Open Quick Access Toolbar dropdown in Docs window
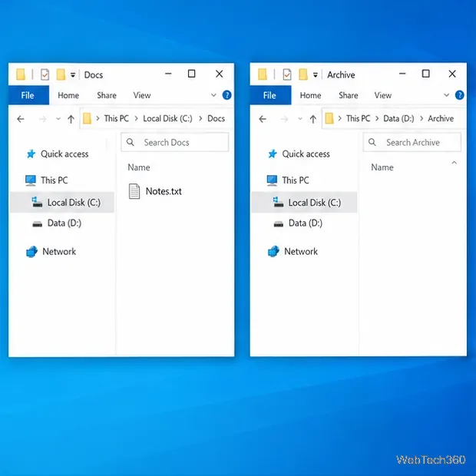The height and width of the screenshot is (476, 476). pos(73,75)
